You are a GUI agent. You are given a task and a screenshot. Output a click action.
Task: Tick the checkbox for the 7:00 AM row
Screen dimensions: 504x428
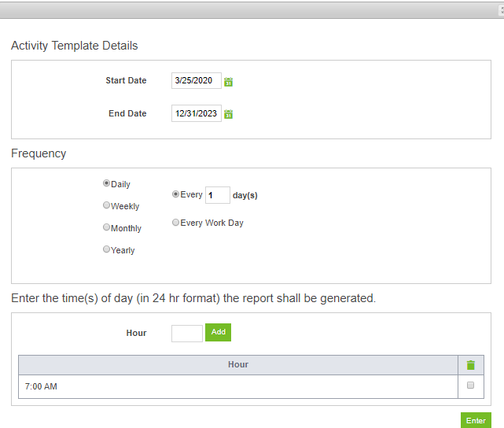[470, 386]
